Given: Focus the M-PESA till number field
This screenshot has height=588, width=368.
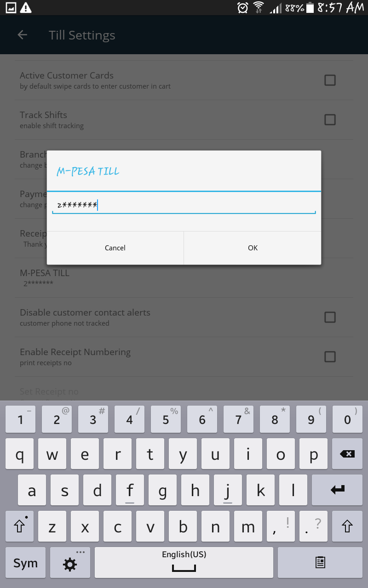Looking at the screenshot, I should (x=184, y=205).
